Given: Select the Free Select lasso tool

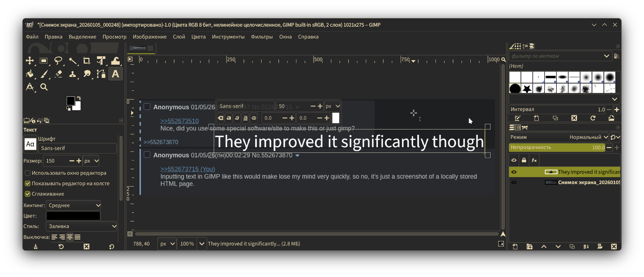Looking at the screenshot, I should click(58, 61).
